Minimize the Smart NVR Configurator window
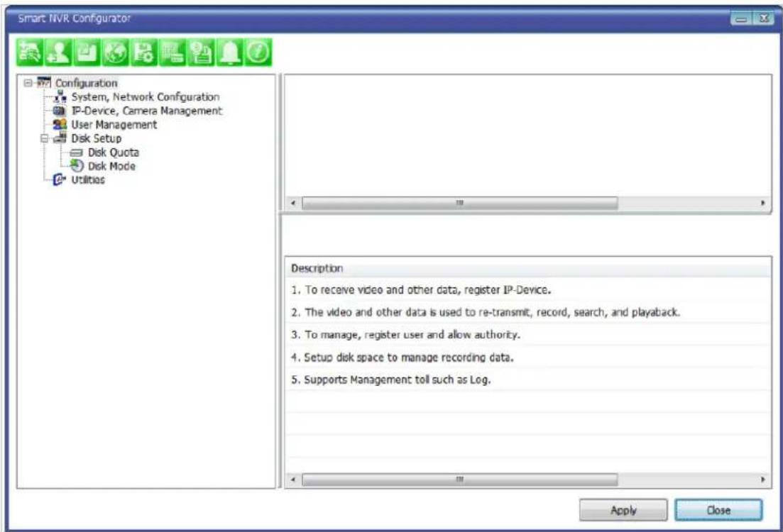 [x=741, y=18]
